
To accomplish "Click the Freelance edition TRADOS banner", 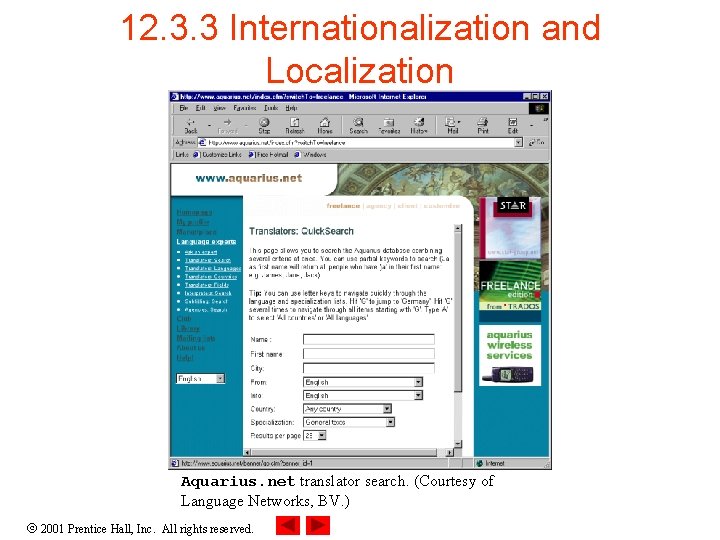I will point(510,286).
